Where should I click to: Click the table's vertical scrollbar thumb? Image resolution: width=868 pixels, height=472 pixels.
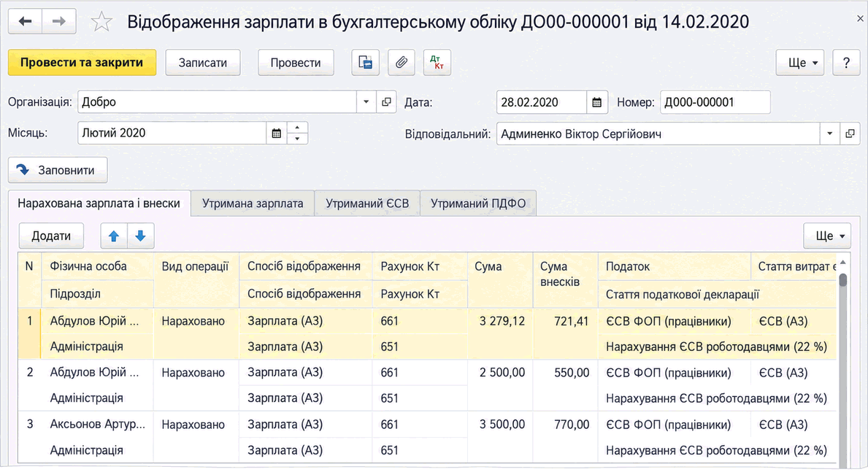(842, 279)
